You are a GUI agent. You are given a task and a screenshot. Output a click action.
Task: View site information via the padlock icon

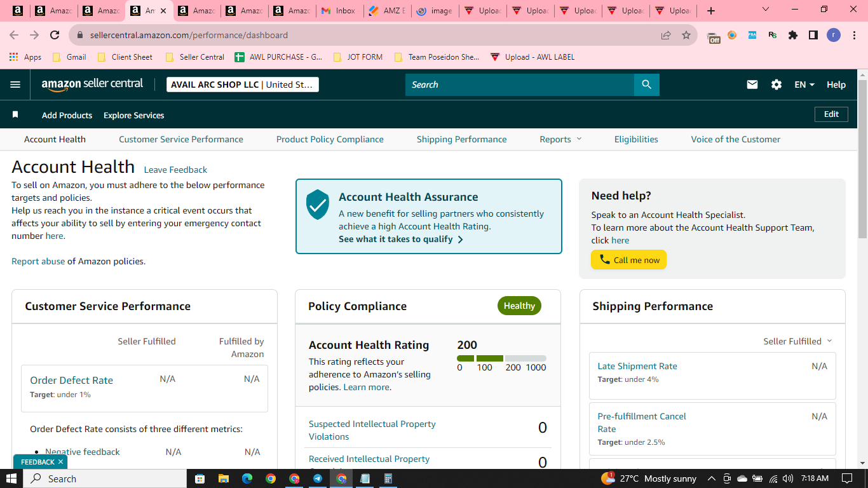[x=80, y=35]
